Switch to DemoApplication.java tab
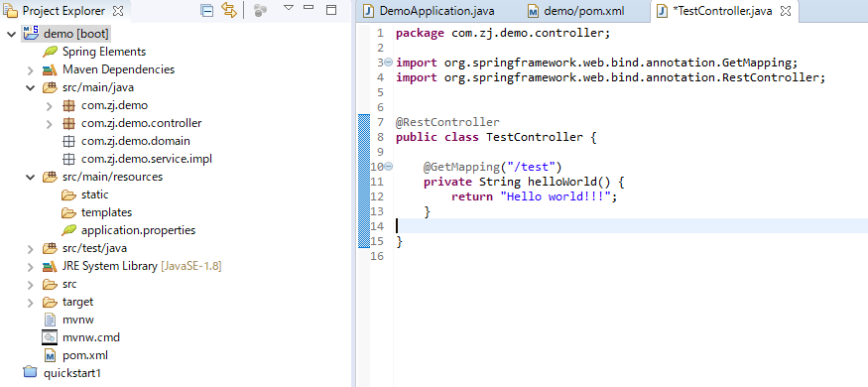This screenshot has height=387, width=868. (435, 11)
